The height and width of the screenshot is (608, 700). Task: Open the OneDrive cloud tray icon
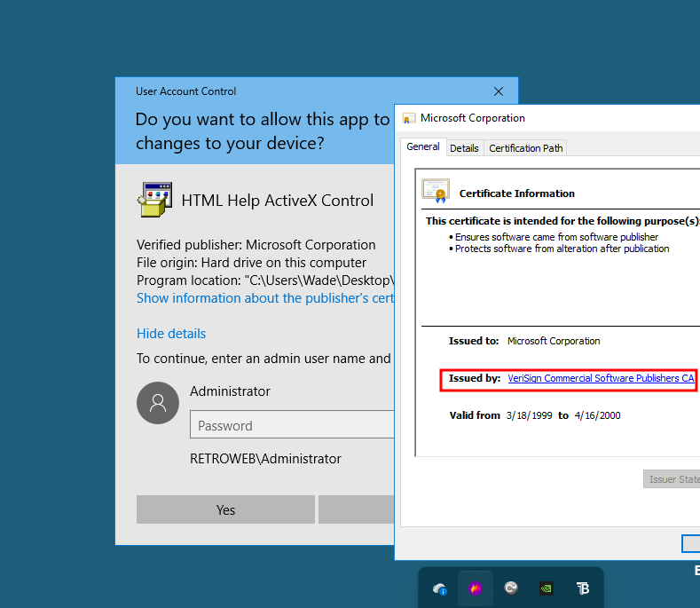[x=439, y=588]
